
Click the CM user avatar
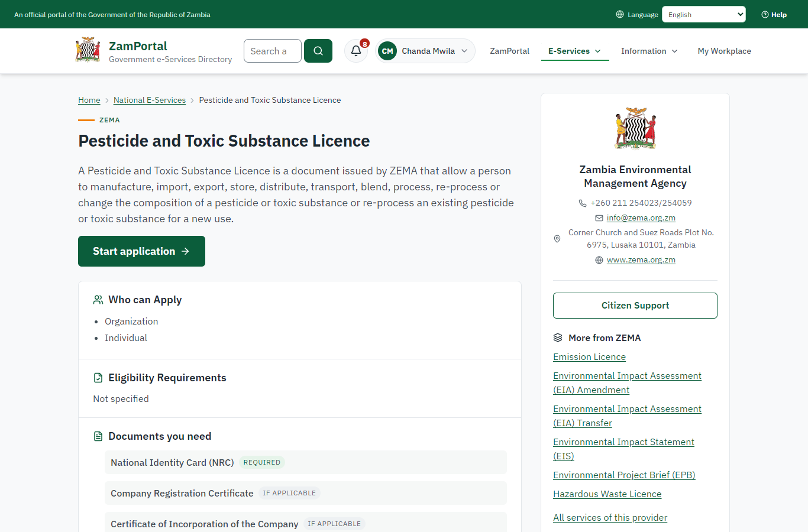387,51
